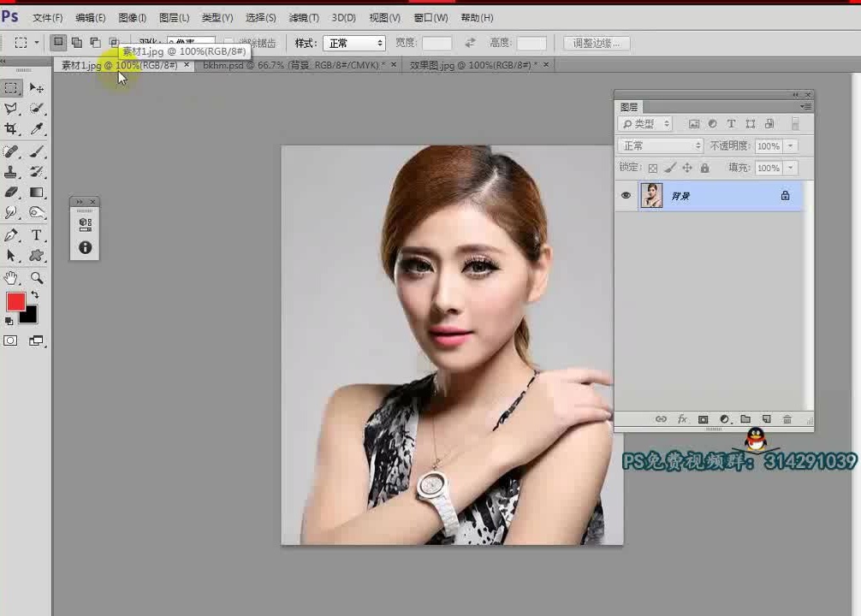Select the Horizontal Type tool in toolbox
This screenshot has width=861, height=616.
click(36, 235)
